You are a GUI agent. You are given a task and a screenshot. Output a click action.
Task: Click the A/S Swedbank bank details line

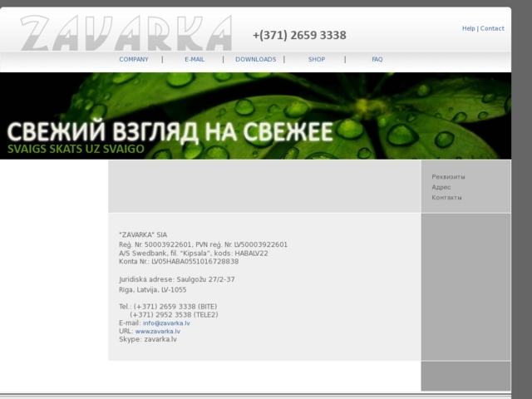[194, 254]
